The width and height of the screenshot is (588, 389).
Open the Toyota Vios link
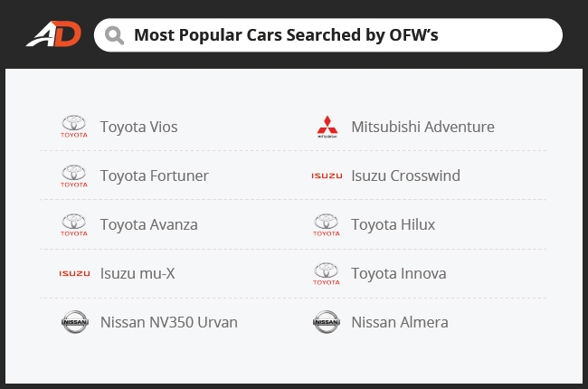point(138,127)
